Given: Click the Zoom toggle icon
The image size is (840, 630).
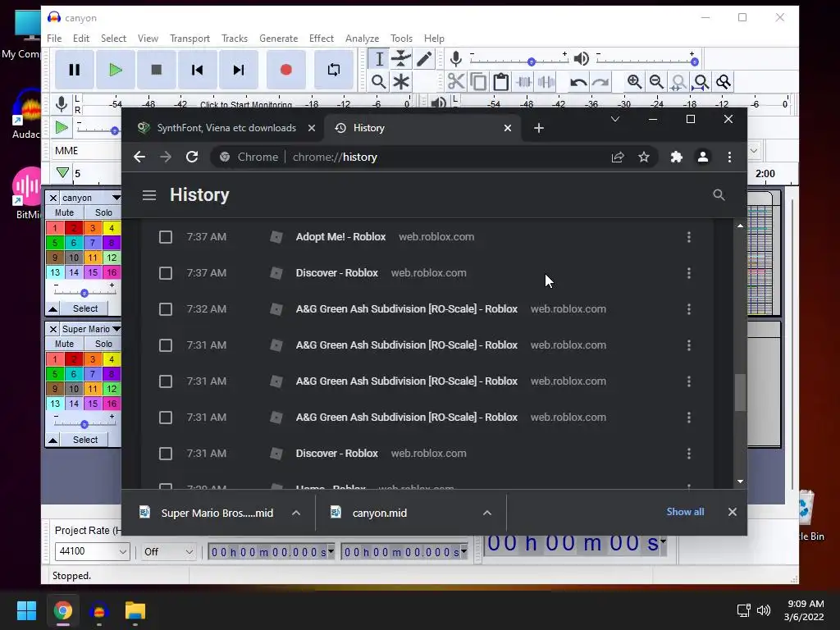Looking at the screenshot, I should click(x=724, y=82).
